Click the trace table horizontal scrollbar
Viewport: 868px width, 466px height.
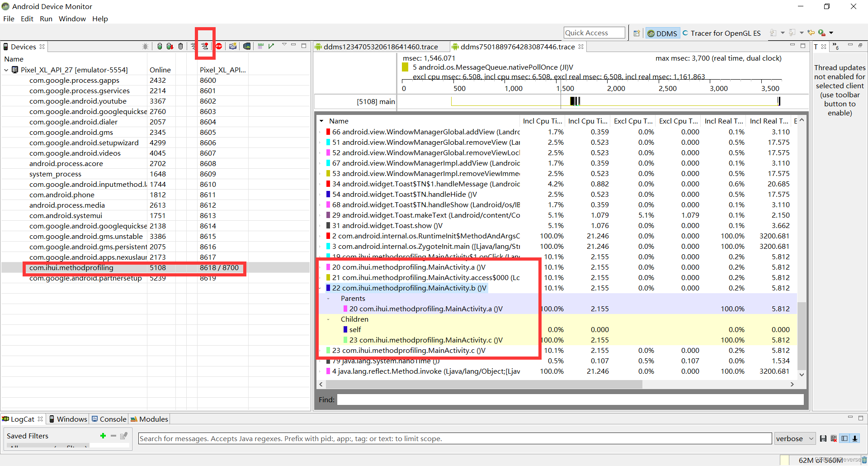point(484,384)
